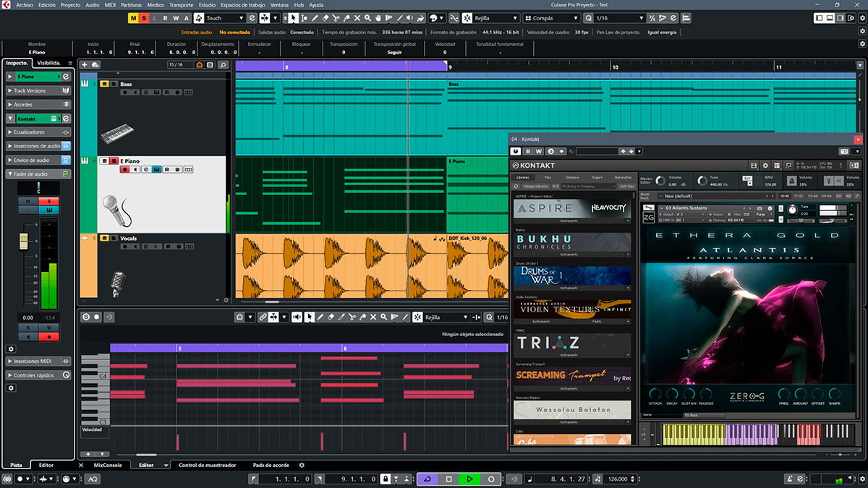This screenshot has width=868, height=488.
Task: Open the Control de muestreador tab
Action: [207, 465]
